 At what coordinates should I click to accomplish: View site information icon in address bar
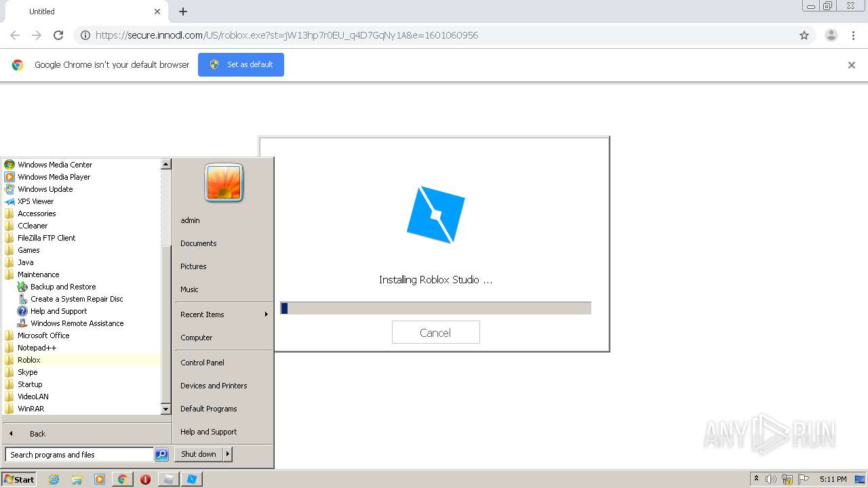coord(85,35)
